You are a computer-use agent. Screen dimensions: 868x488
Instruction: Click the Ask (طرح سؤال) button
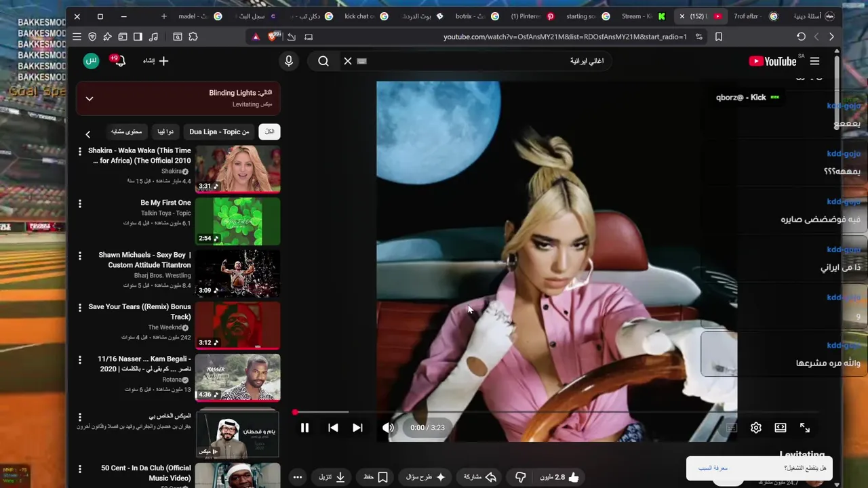point(425,477)
